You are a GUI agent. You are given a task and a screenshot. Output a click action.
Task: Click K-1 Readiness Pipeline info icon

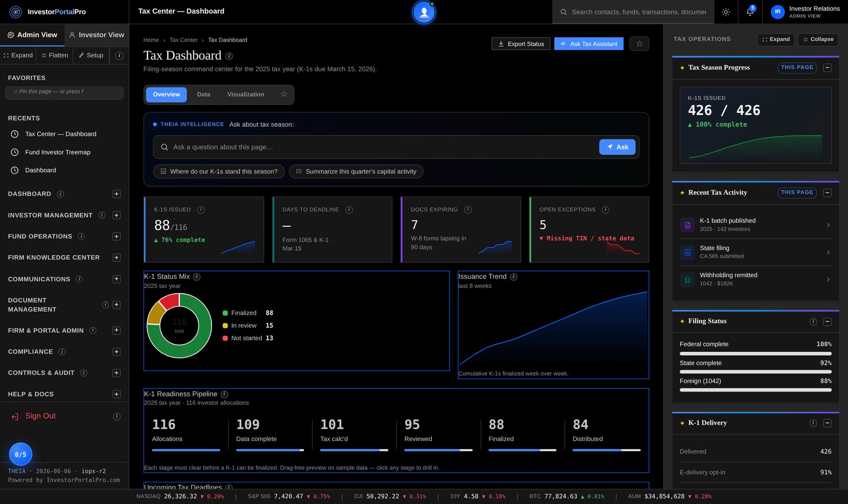(225, 394)
